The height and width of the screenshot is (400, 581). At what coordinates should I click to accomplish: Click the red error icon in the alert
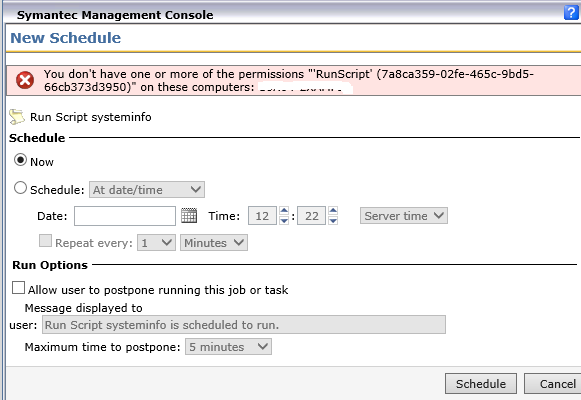pos(25,80)
